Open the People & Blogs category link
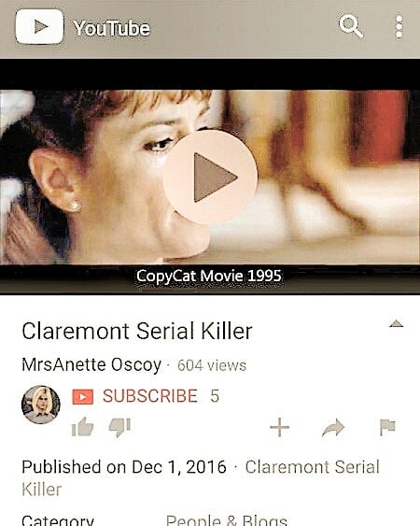 (227, 520)
